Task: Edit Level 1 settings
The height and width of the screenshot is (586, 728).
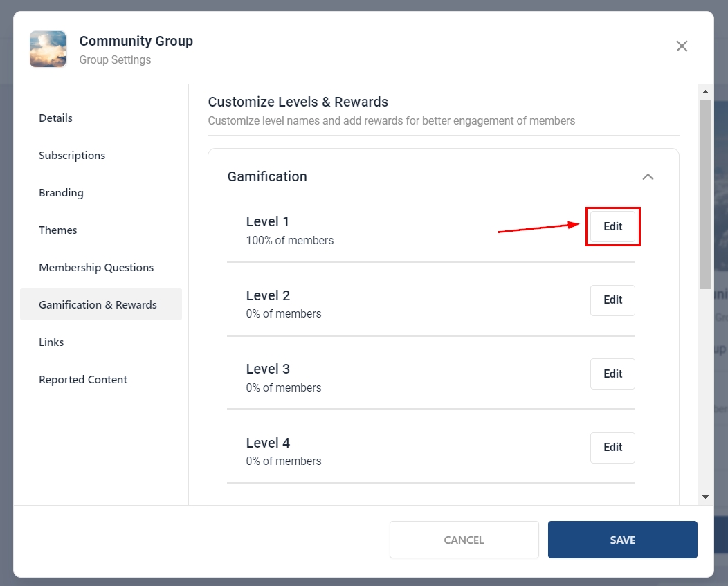Action: coord(612,226)
